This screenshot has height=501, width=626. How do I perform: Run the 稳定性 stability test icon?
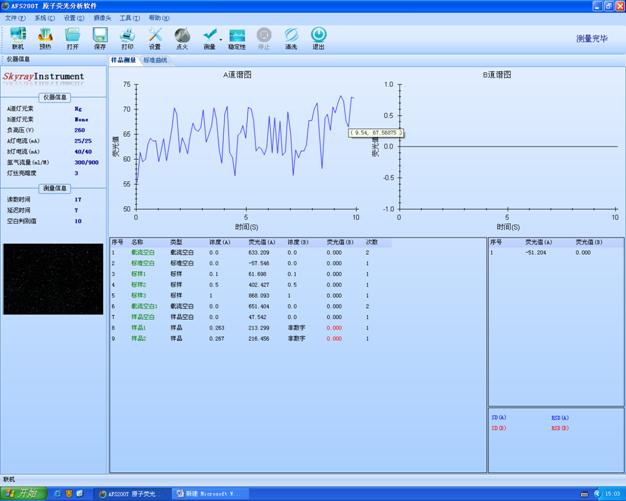[237, 38]
